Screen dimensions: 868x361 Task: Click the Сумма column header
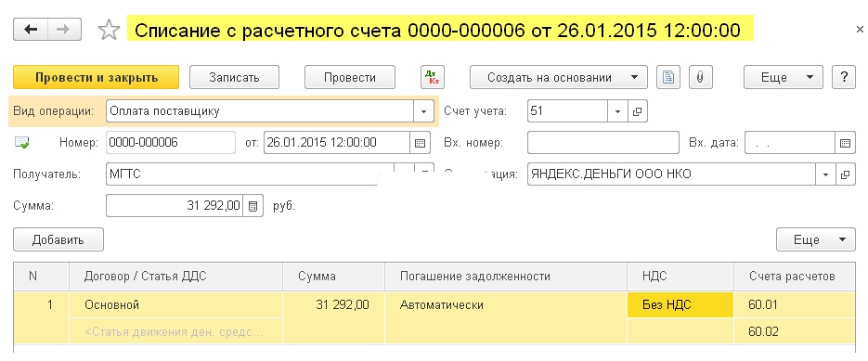333,277
